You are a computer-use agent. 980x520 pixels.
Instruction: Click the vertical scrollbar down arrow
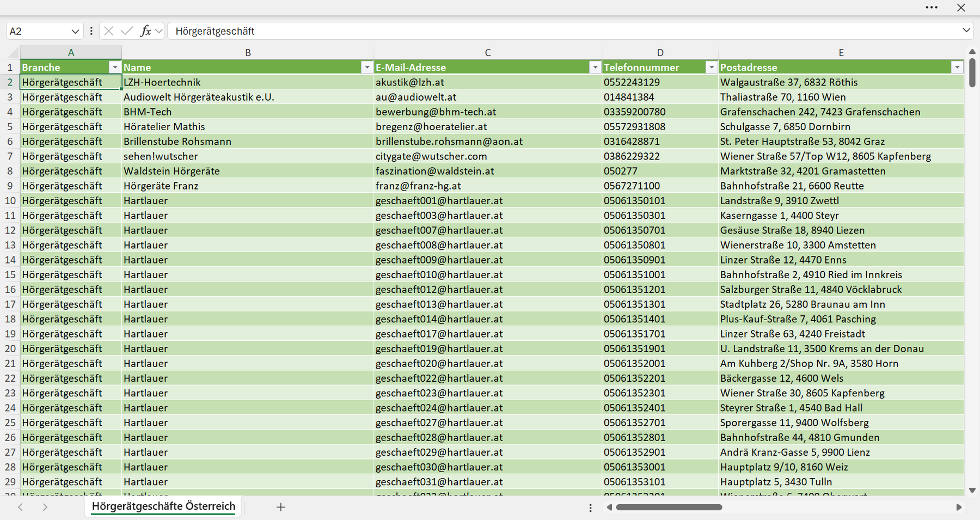972,491
